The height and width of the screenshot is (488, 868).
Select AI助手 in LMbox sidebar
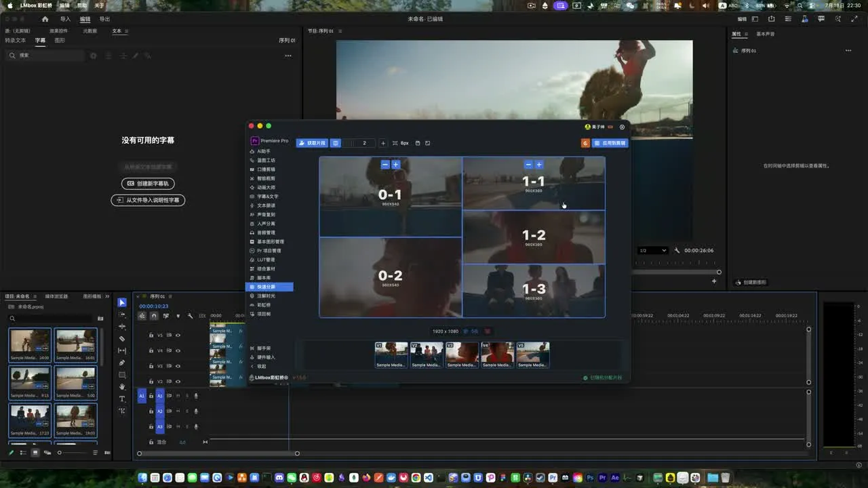tap(263, 151)
